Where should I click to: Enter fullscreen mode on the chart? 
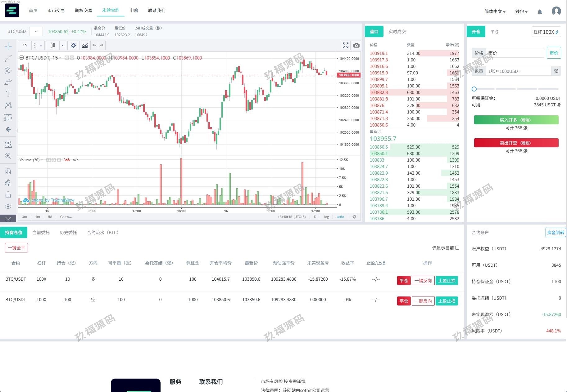click(345, 45)
